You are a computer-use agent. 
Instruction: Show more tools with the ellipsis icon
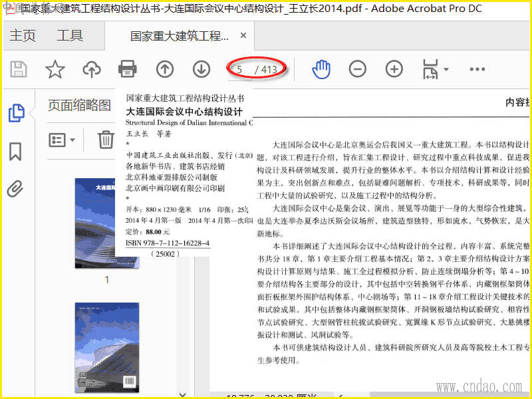(477, 69)
